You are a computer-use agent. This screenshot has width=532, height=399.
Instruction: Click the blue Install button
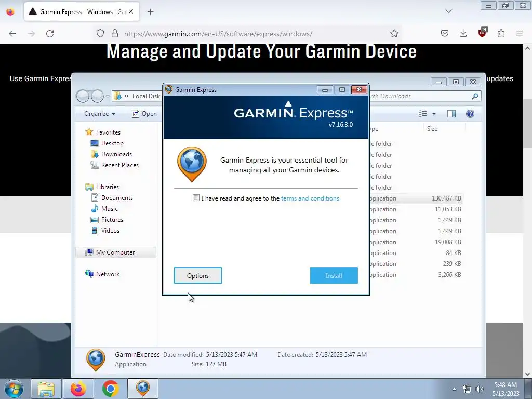[334, 275]
